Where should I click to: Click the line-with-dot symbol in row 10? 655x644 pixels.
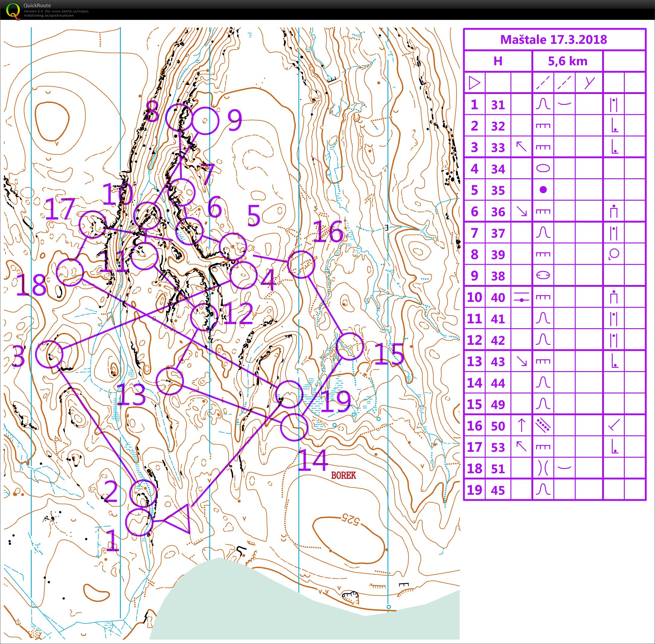(521, 297)
